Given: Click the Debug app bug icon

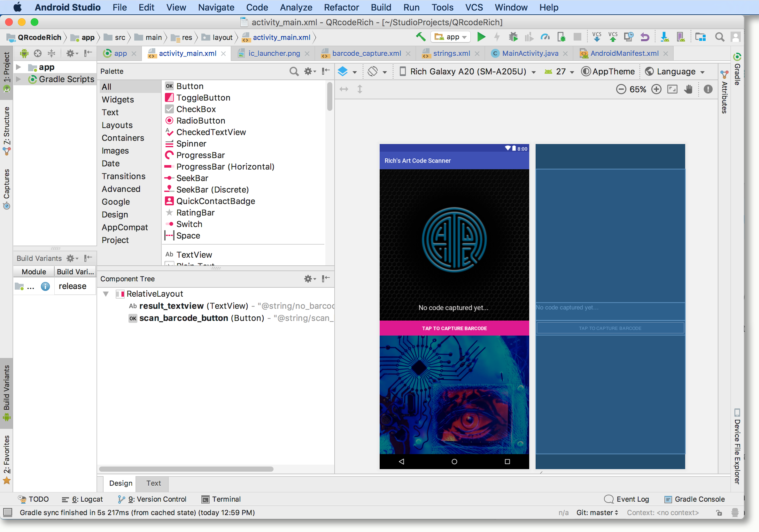Looking at the screenshot, I should [x=513, y=37].
